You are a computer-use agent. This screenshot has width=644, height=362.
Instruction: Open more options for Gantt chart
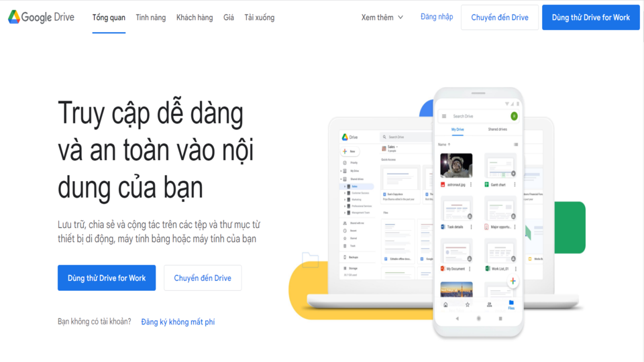(x=515, y=185)
